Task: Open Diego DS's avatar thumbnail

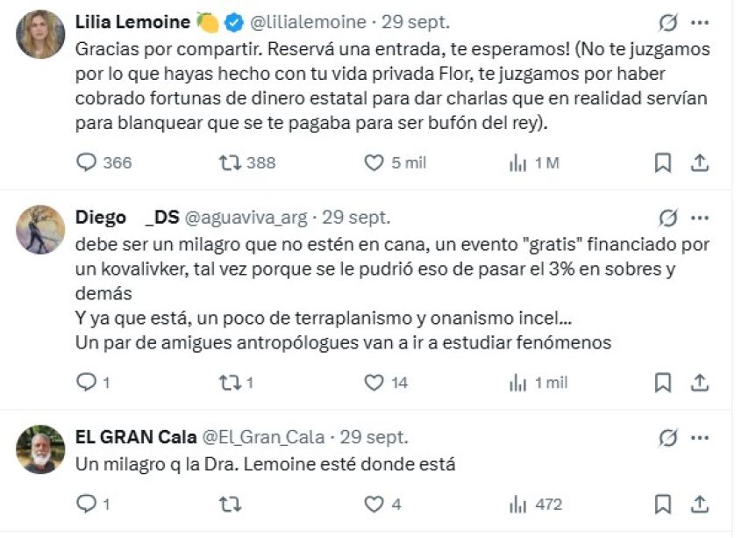Action: point(40,230)
